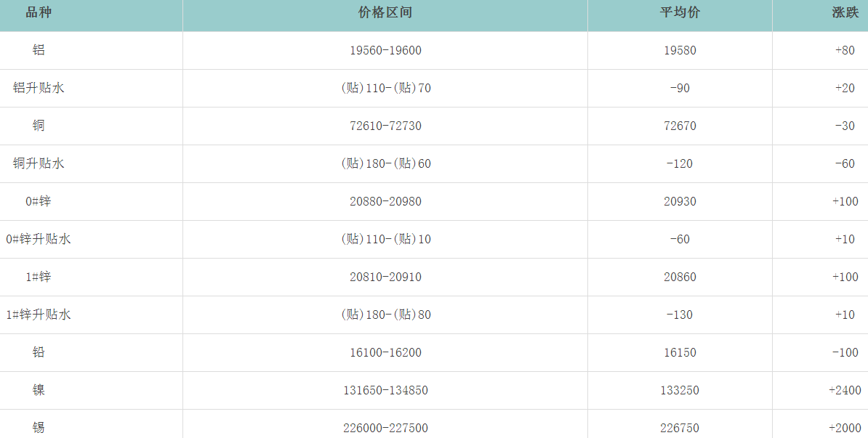This screenshot has height=438, width=868.
Task: Select average price value 19580
Action: tap(680, 50)
